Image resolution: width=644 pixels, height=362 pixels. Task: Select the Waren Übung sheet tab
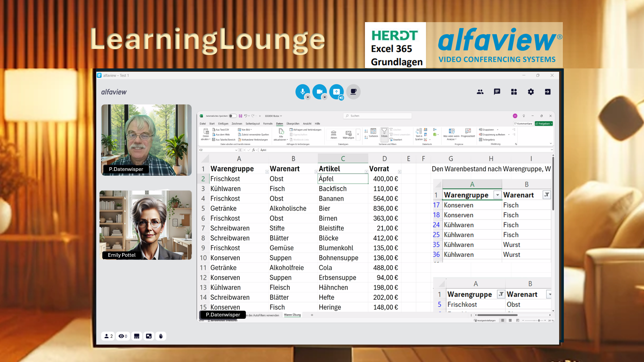[292, 315]
